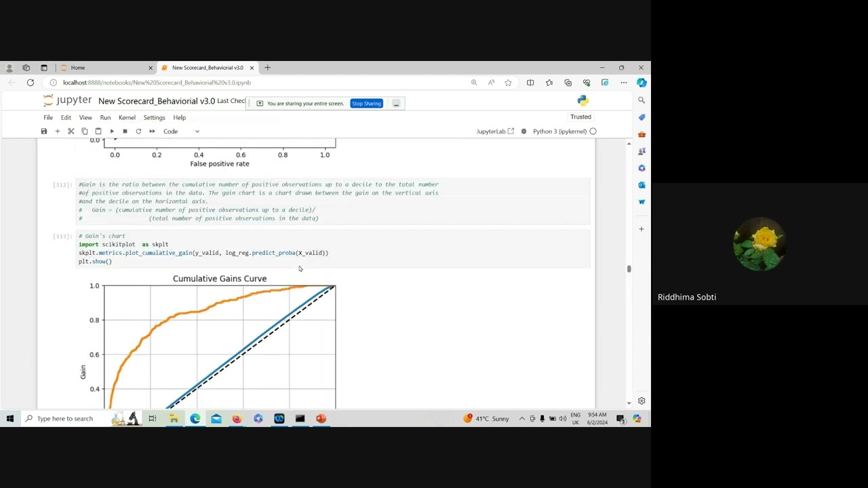Select code cell 113 with plot_cumulative_gain
868x488 pixels.
(x=332, y=249)
